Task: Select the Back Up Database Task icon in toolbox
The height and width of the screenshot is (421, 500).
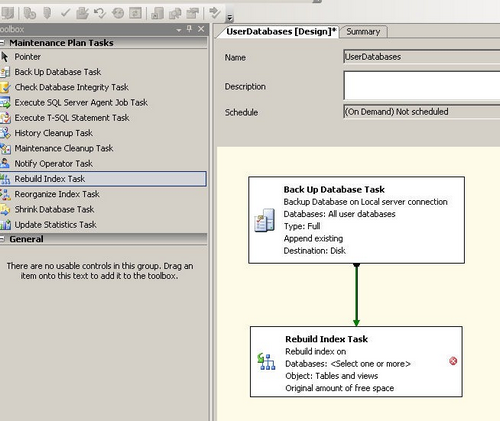Action: [5, 72]
